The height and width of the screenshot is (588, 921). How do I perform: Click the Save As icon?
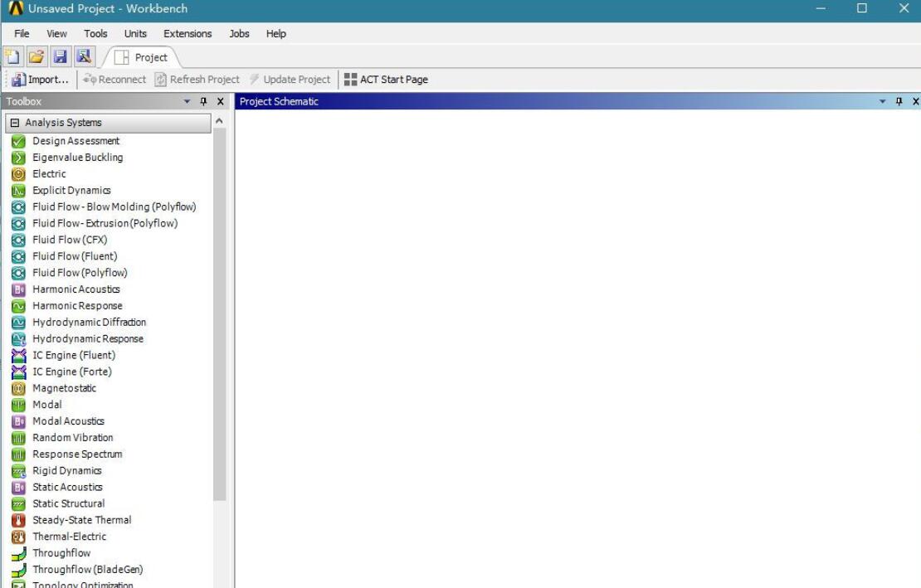point(84,56)
